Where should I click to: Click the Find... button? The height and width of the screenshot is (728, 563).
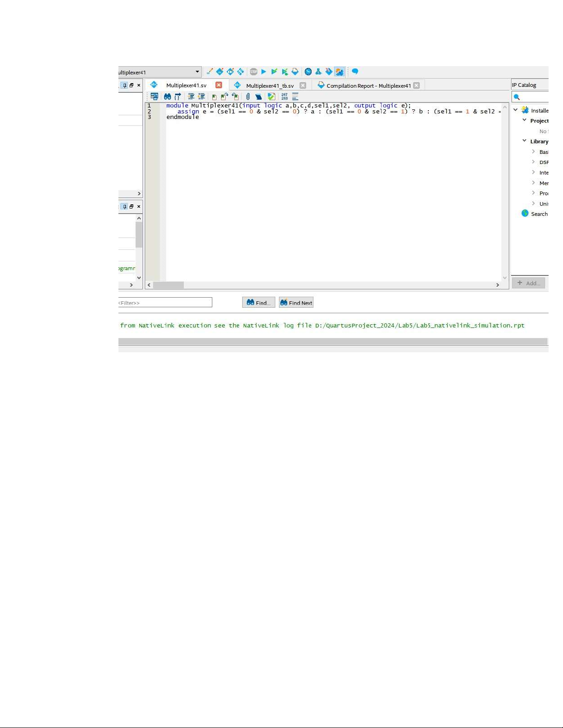click(x=258, y=303)
